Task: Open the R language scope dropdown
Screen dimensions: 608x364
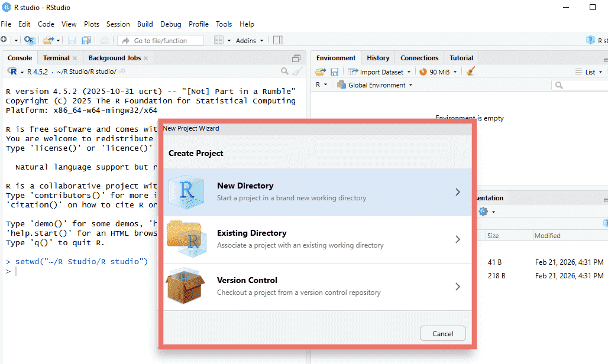Action: [322, 84]
